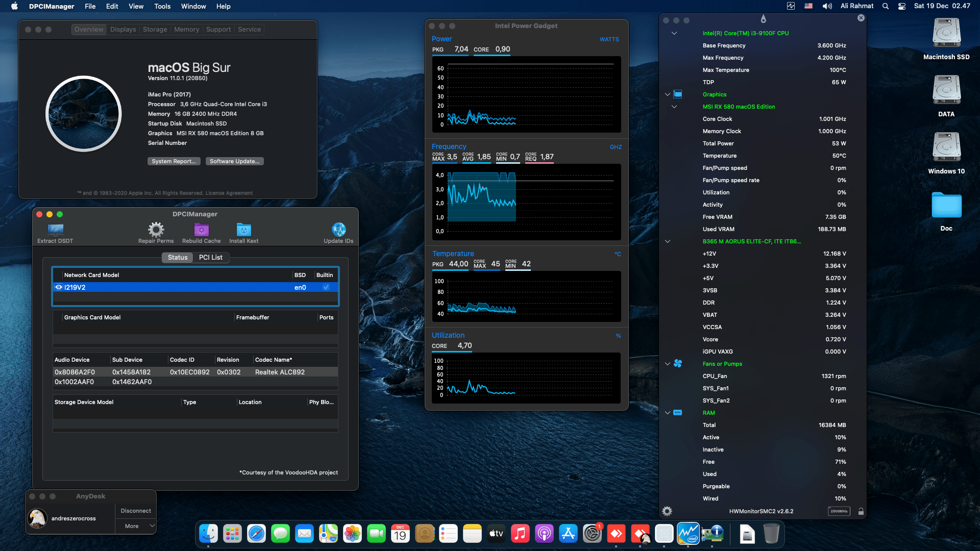Click the droplet icon atop HWMonitor window

click(x=763, y=19)
